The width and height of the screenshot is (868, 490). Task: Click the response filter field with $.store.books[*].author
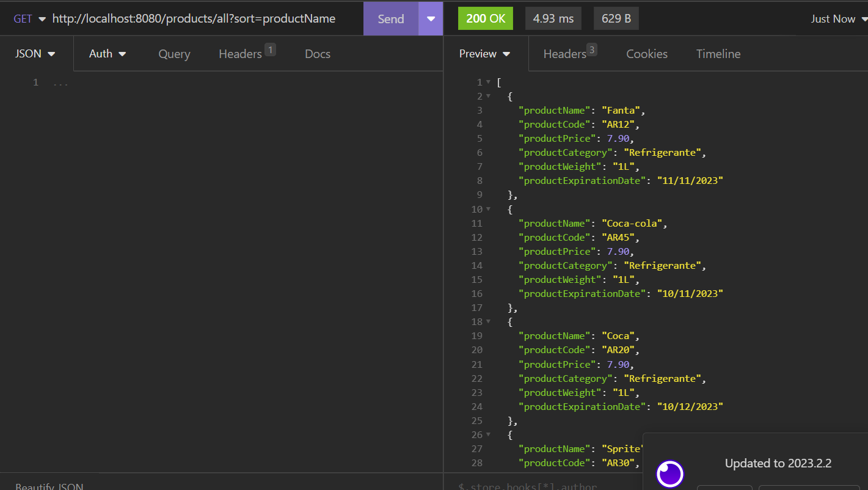coord(528,487)
